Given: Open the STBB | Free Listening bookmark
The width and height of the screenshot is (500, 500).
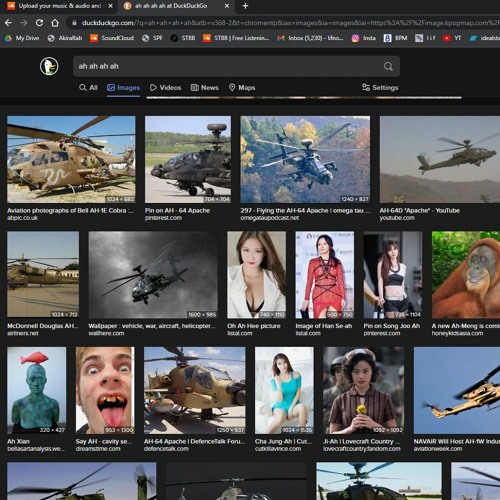Looking at the screenshot, I should point(236,38).
